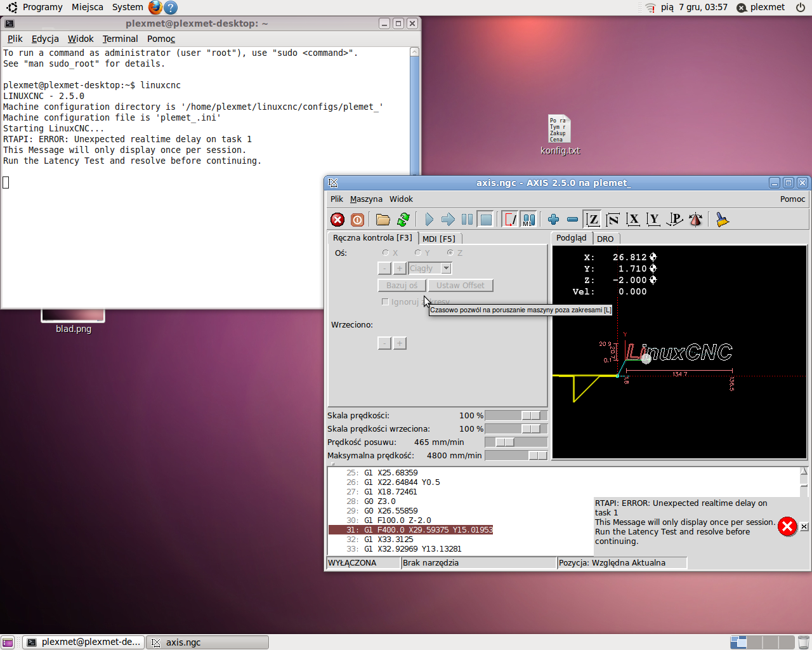The width and height of the screenshot is (812, 650).
Task: Click spindle plus button under Wrzeciono
Action: (x=400, y=343)
